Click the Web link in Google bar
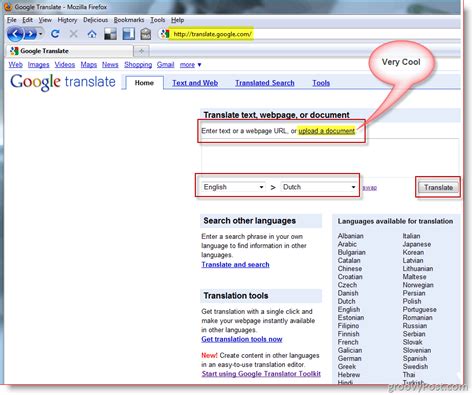 click(x=16, y=65)
